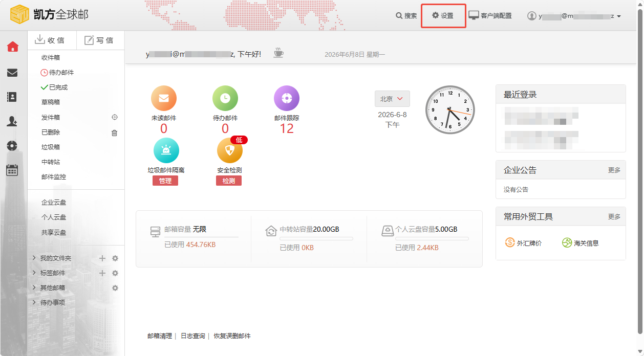Open the 海关信息 customs info tool
The width and height of the screenshot is (644, 356).
581,243
